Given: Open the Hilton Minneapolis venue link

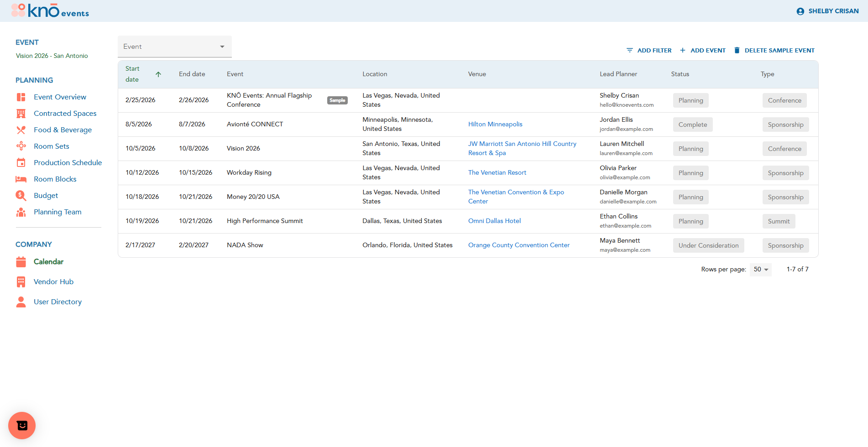Looking at the screenshot, I should [x=495, y=125].
